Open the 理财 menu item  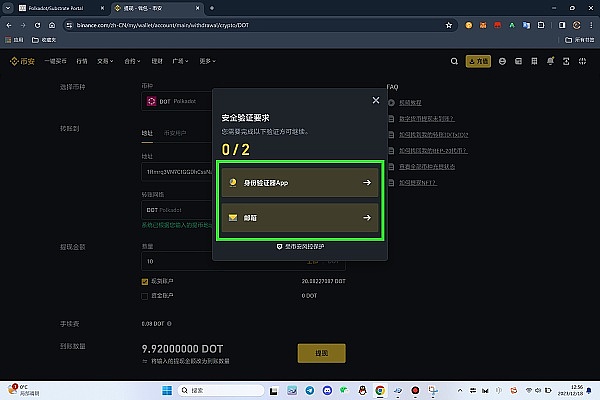157,61
